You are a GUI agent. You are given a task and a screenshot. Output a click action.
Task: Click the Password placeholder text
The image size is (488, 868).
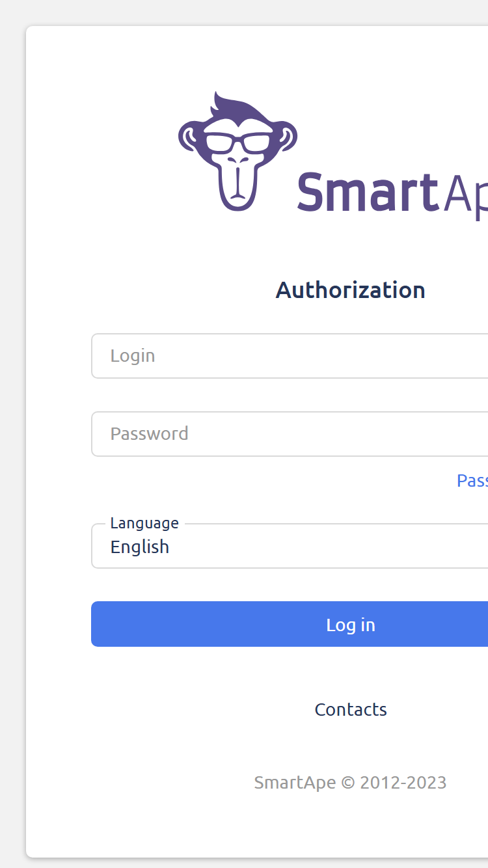pyautogui.click(x=150, y=434)
